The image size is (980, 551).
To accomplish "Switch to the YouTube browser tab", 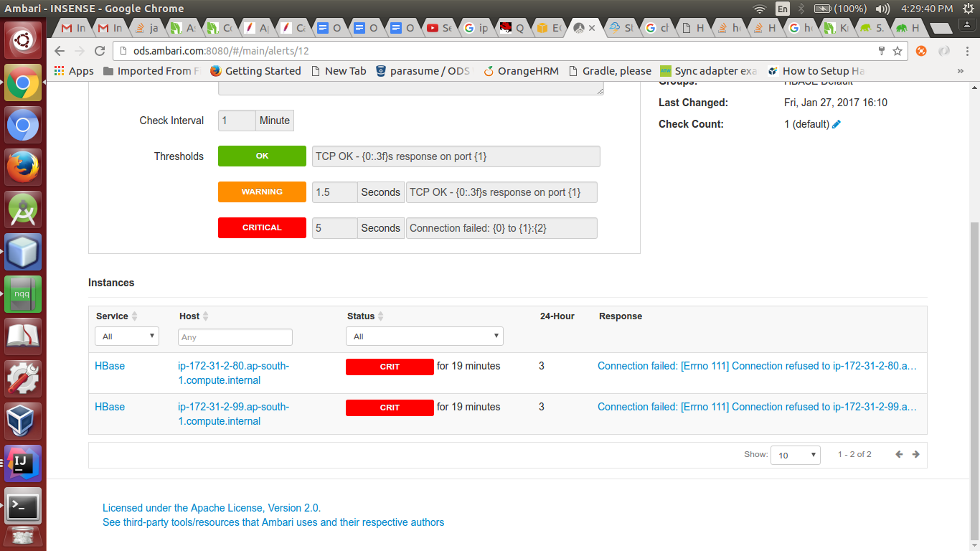I will click(x=439, y=28).
